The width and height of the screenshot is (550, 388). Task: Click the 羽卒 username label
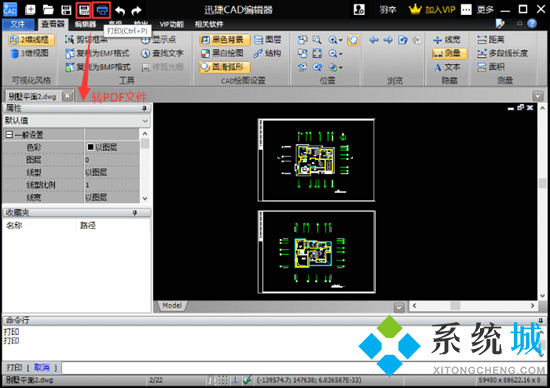[x=388, y=9]
